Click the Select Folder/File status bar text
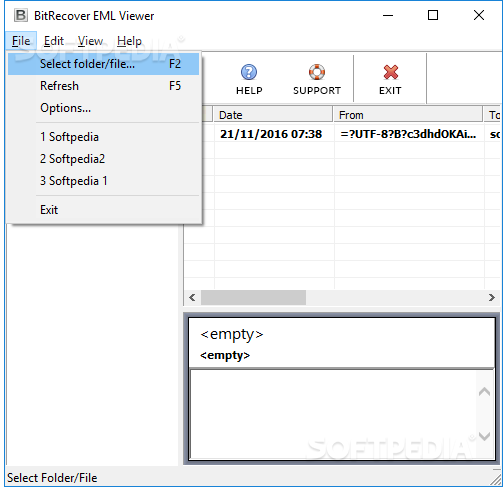The width and height of the screenshot is (503, 487). [x=52, y=478]
